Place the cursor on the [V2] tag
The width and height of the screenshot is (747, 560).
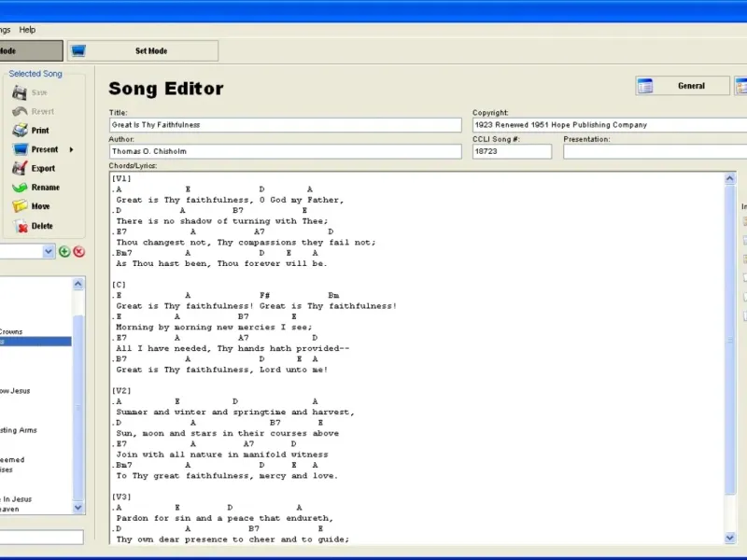[x=121, y=391]
